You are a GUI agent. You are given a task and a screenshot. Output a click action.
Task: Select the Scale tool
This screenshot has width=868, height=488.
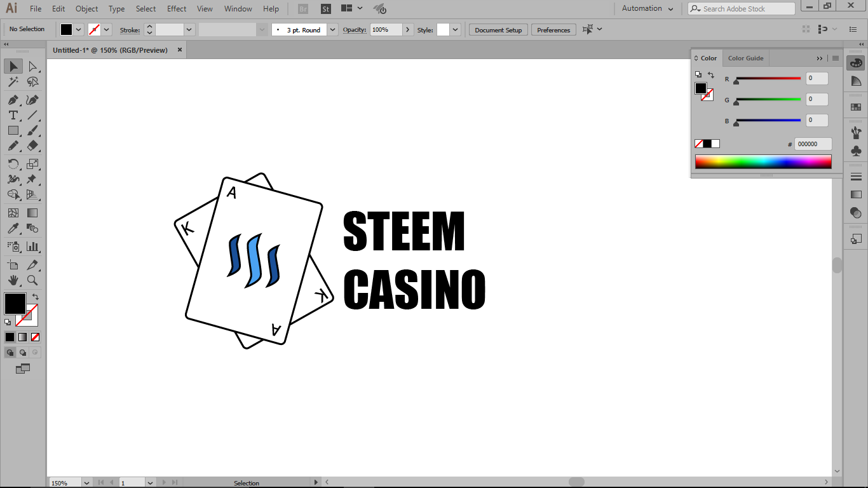[32, 164]
